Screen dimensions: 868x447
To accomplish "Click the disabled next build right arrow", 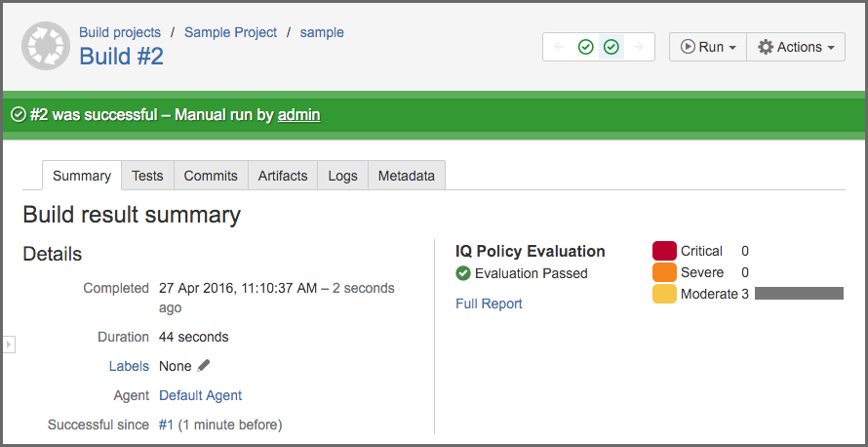I will 638,47.
